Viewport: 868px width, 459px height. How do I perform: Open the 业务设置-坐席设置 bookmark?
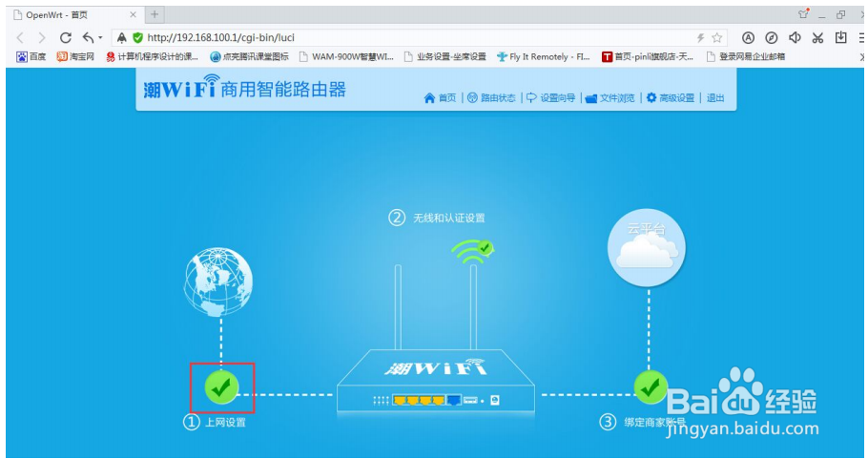pyautogui.click(x=445, y=56)
